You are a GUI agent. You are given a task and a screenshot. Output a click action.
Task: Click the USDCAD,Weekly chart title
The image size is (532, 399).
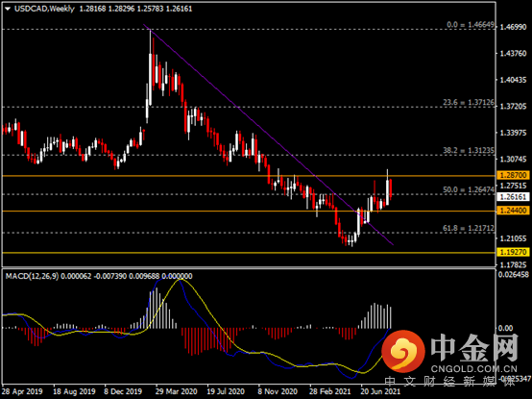pyautogui.click(x=44, y=9)
